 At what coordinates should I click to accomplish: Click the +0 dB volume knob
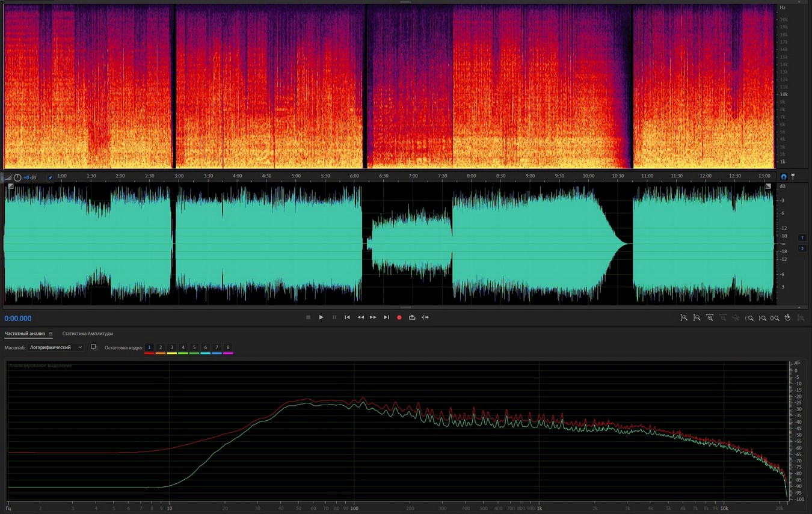(x=17, y=177)
